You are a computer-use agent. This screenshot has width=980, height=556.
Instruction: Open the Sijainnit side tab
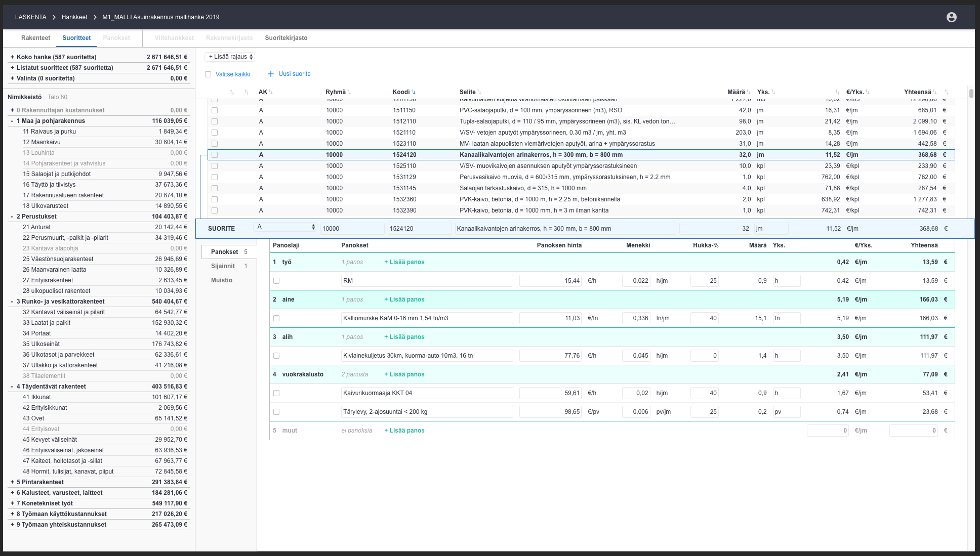[x=223, y=266]
